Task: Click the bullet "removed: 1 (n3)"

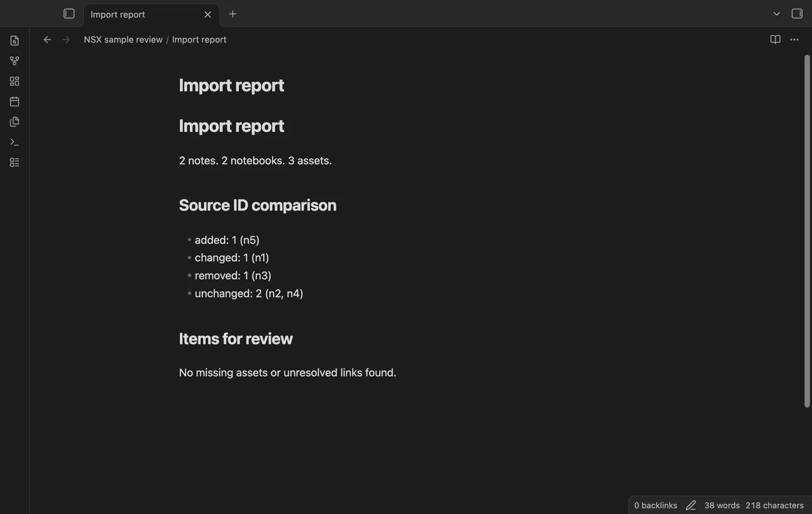Action: [x=233, y=275]
